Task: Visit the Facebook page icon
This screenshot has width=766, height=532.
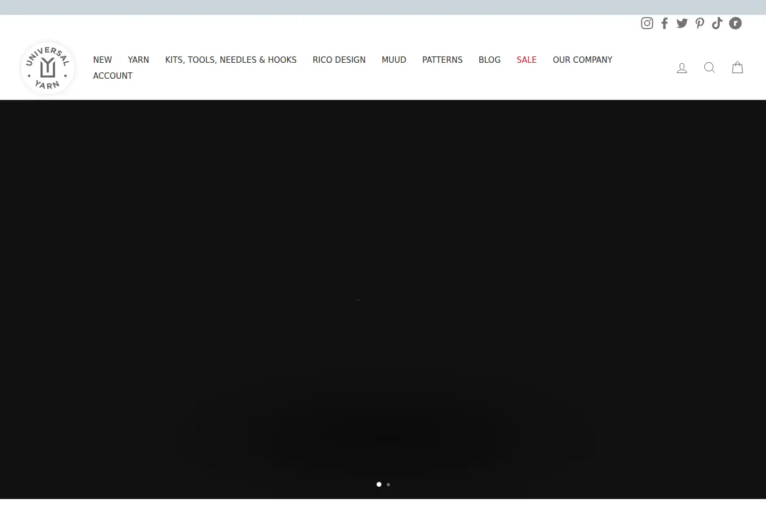Action: click(664, 23)
